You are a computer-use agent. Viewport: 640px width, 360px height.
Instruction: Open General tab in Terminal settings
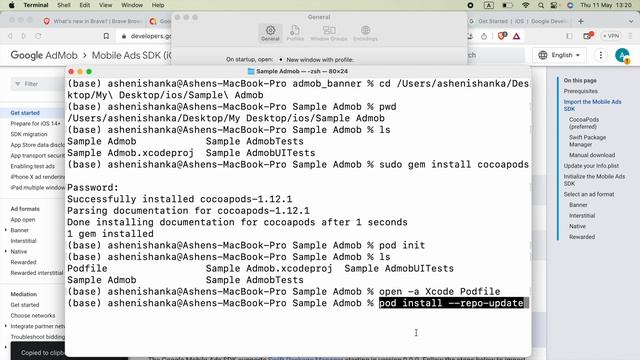click(270, 33)
